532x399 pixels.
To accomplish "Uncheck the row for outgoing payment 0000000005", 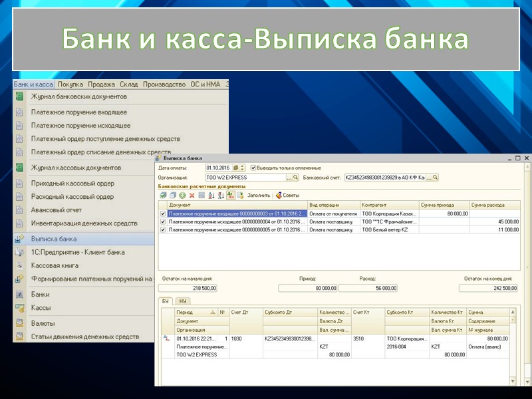I will [163, 229].
